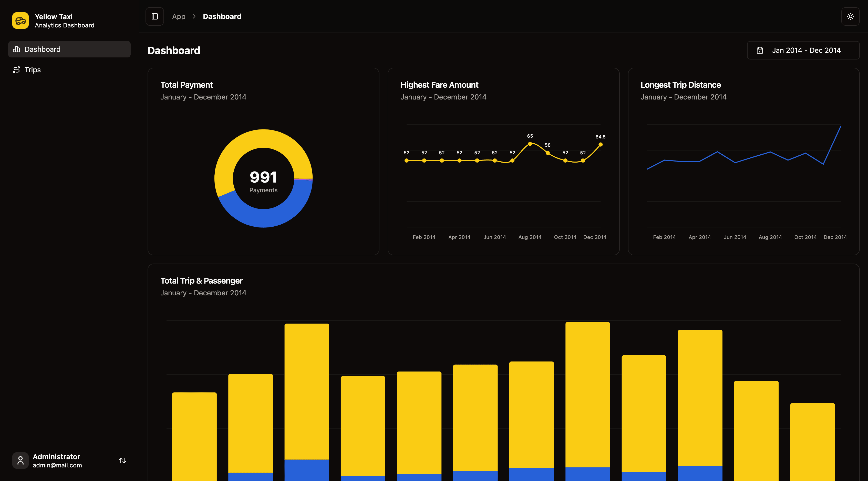This screenshot has height=481, width=868.
Task: Click the 58 data point on fare chart
Action: [547, 153]
